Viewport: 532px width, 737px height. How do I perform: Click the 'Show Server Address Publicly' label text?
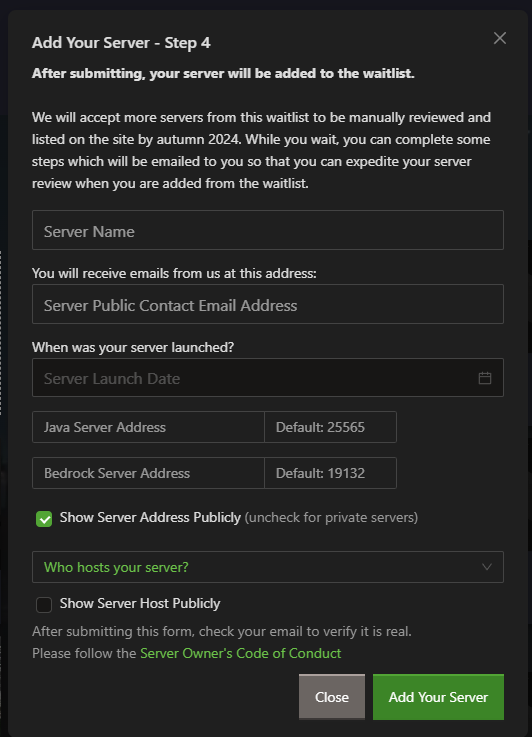[x=150, y=517]
